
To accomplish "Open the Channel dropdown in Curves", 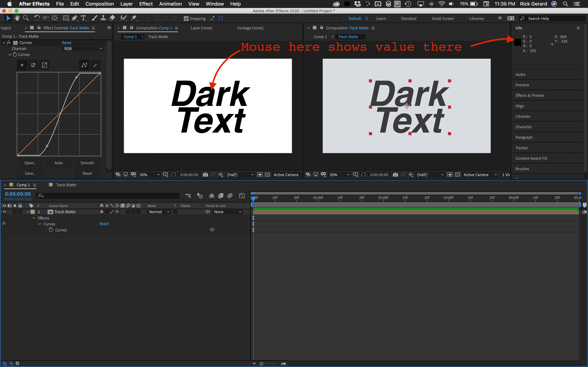I will (83, 48).
